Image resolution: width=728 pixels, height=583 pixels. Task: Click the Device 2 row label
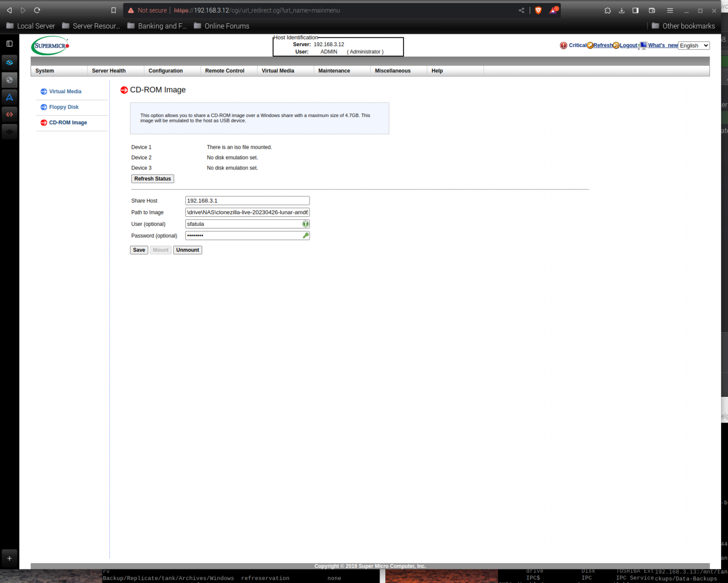[141, 157]
